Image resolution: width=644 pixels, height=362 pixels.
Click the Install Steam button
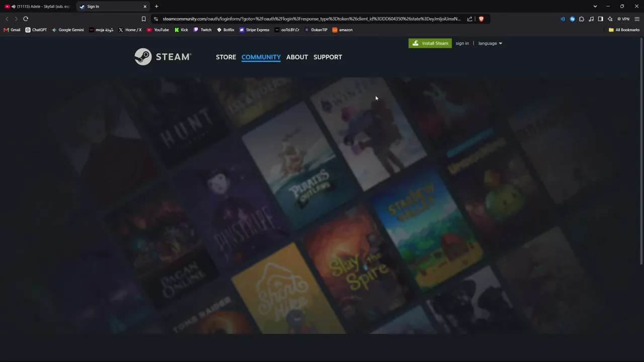click(430, 43)
